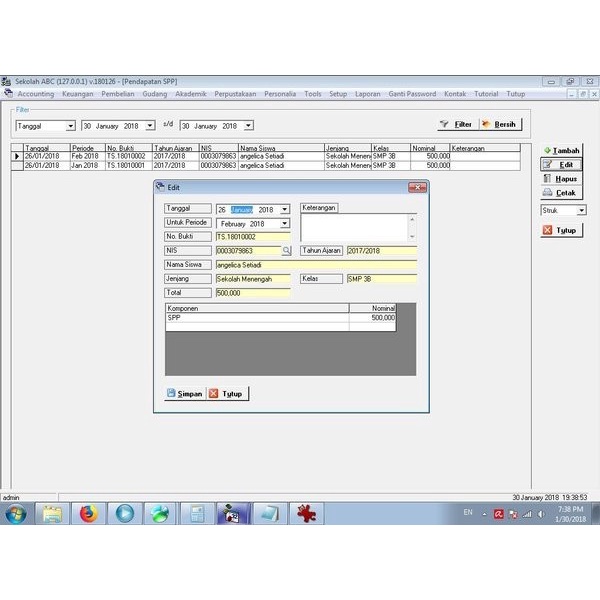The height and width of the screenshot is (600, 600).
Task: Click the Kelas field showing SMP 3B
Action: [x=382, y=279]
